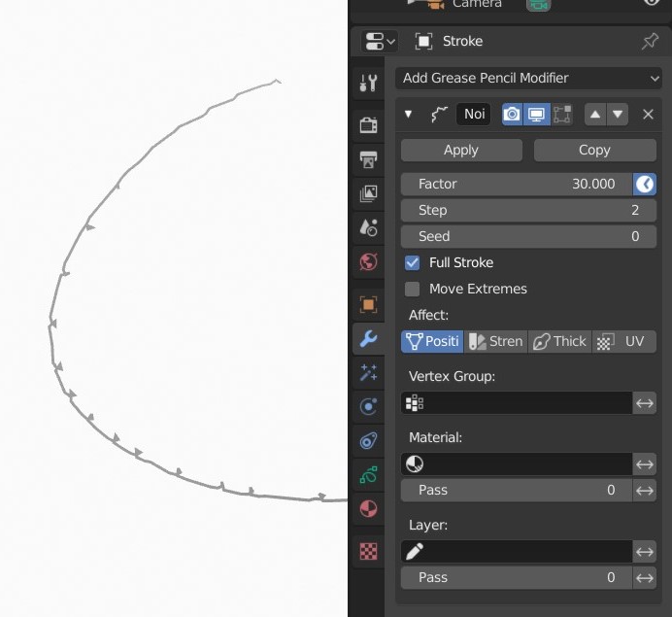Open the properties editor type dropdown
Image resolution: width=672 pixels, height=617 pixels.
[380, 41]
